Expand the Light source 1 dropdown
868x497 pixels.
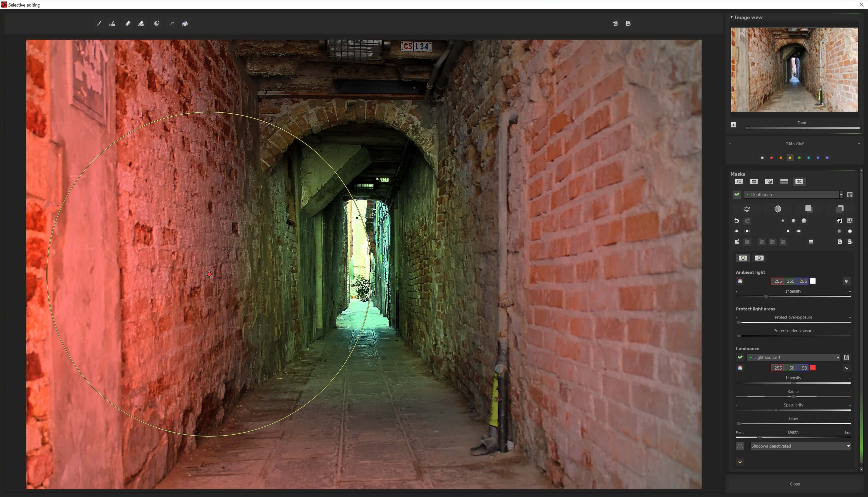click(x=838, y=357)
